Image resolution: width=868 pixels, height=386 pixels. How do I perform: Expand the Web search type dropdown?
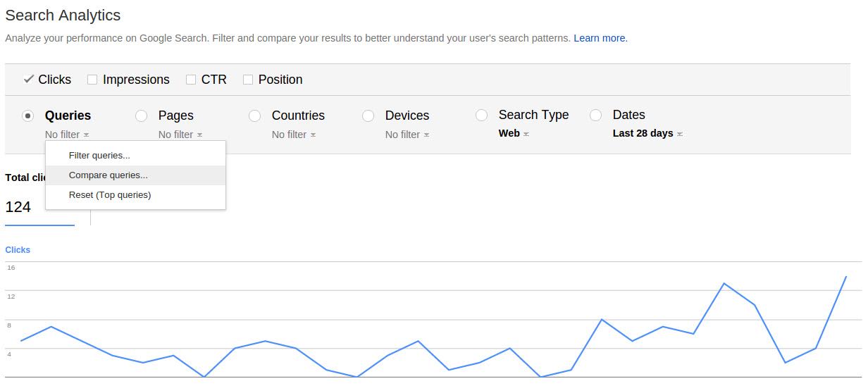(x=514, y=133)
